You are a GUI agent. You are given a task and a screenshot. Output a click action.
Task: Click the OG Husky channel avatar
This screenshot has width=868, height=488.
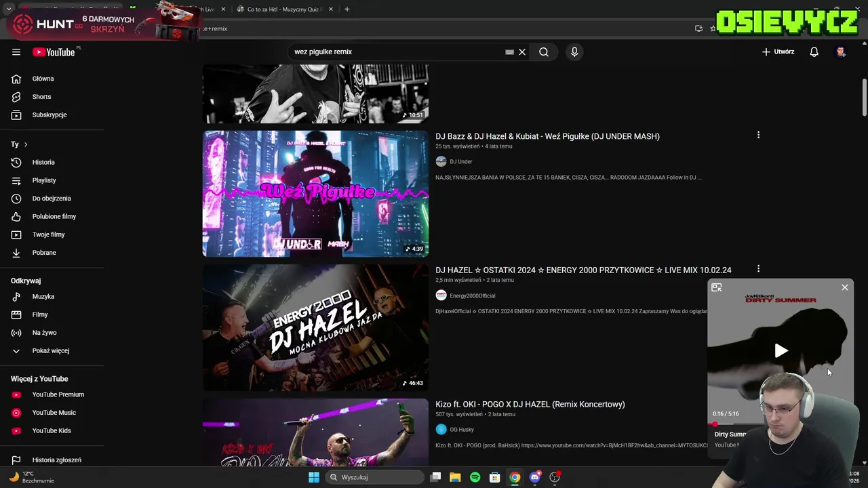pyautogui.click(x=441, y=430)
